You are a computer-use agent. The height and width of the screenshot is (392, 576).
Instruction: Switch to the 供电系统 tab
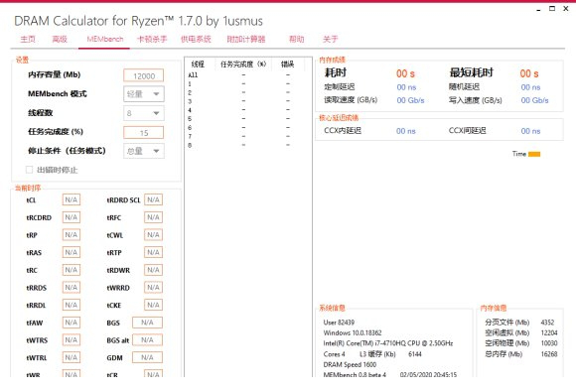point(196,39)
